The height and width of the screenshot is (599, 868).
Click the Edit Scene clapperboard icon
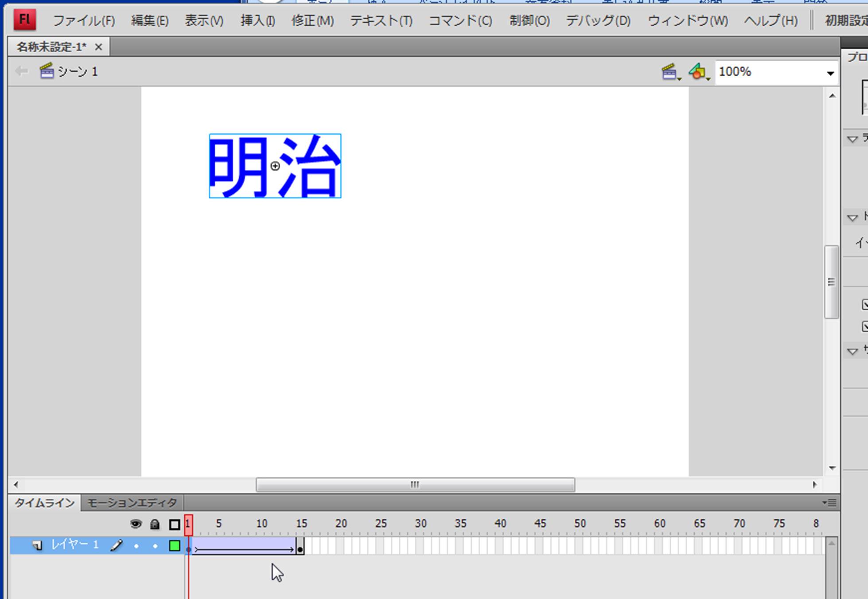(x=670, y=72)
